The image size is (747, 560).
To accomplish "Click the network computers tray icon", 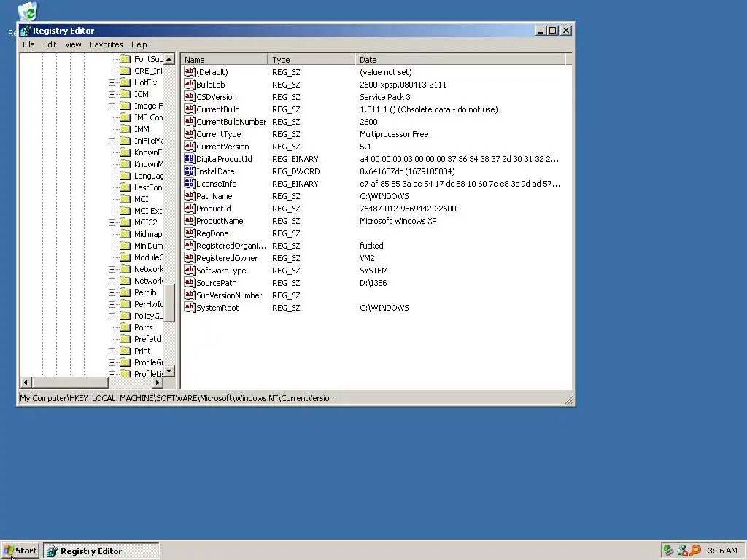I will [682, 551].
